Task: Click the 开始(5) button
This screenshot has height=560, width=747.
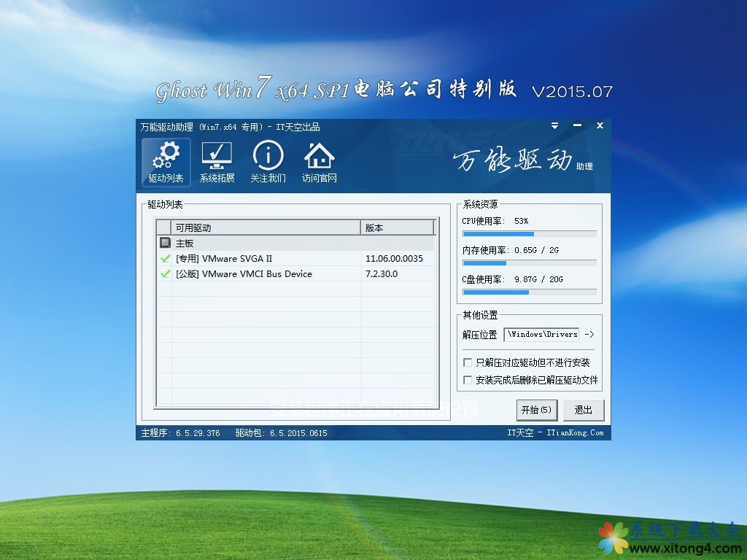Action: tap(536, 410)
